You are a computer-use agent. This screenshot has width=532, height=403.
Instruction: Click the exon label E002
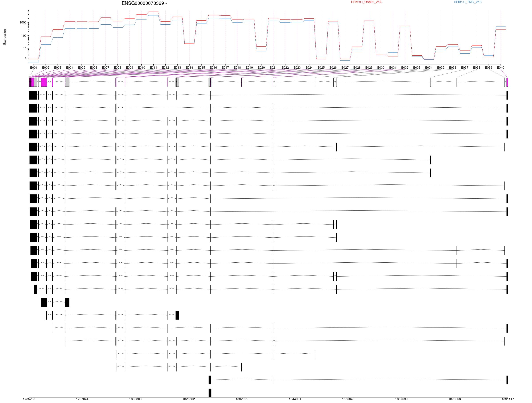coord(46,68)
